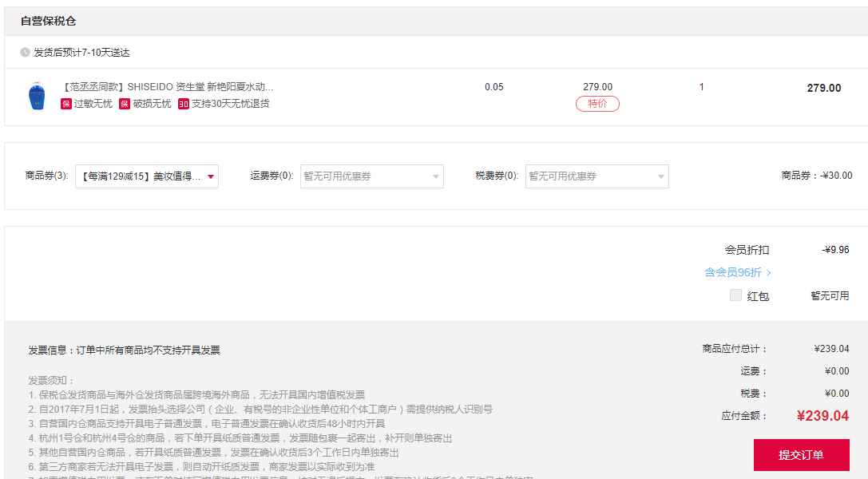Open the 商品券 coupon dropdown

tap(147, 176)
